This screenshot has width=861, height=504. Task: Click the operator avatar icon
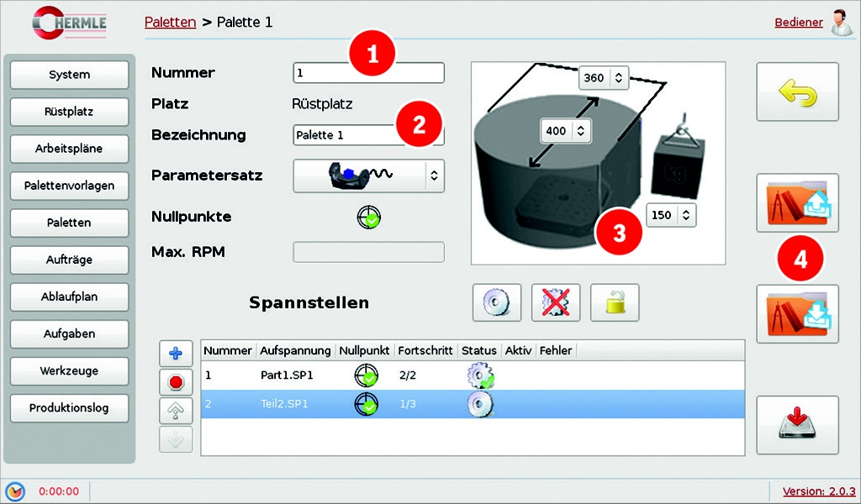pos(841,23)
